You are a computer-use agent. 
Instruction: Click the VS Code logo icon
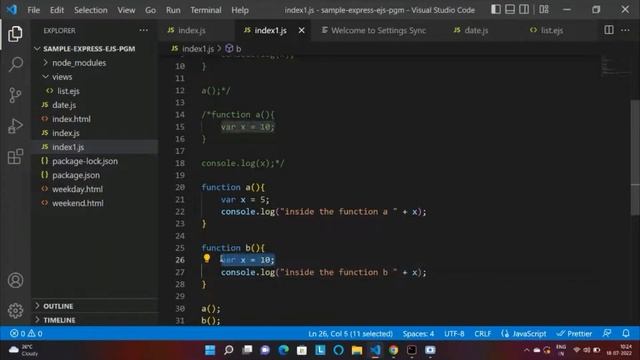click(11, 9)
